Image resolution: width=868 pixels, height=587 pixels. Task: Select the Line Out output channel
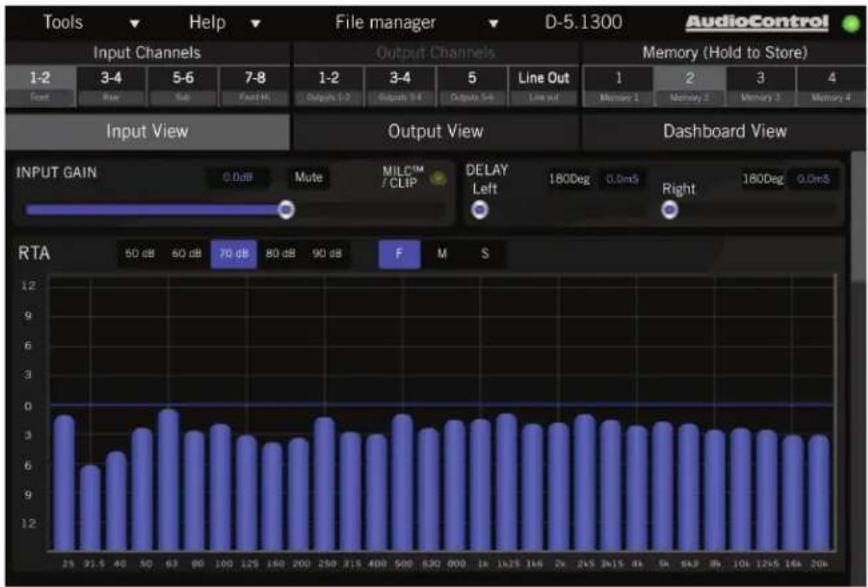click(x=544, y=86)
